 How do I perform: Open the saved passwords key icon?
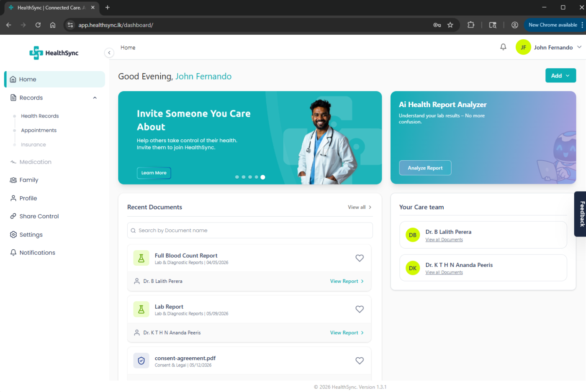click(437, 25)
